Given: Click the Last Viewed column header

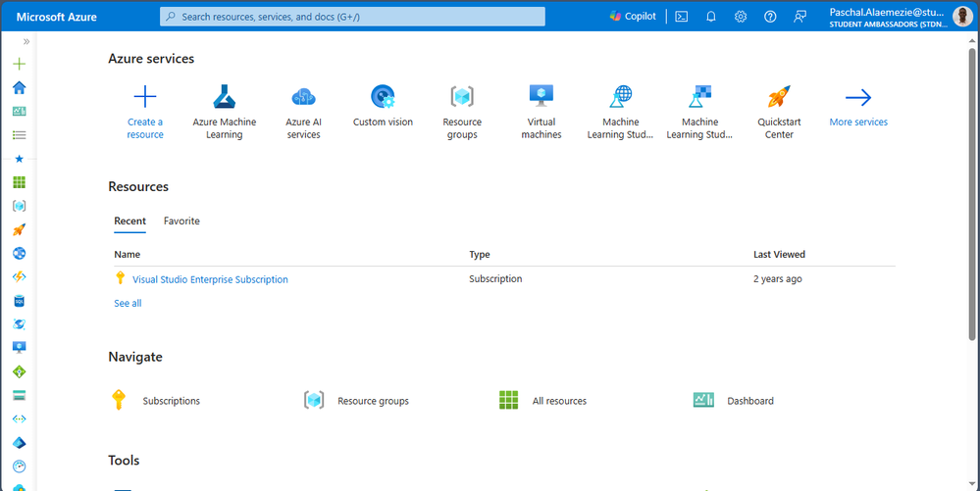Looking at the screenshot, I should 779,254.
